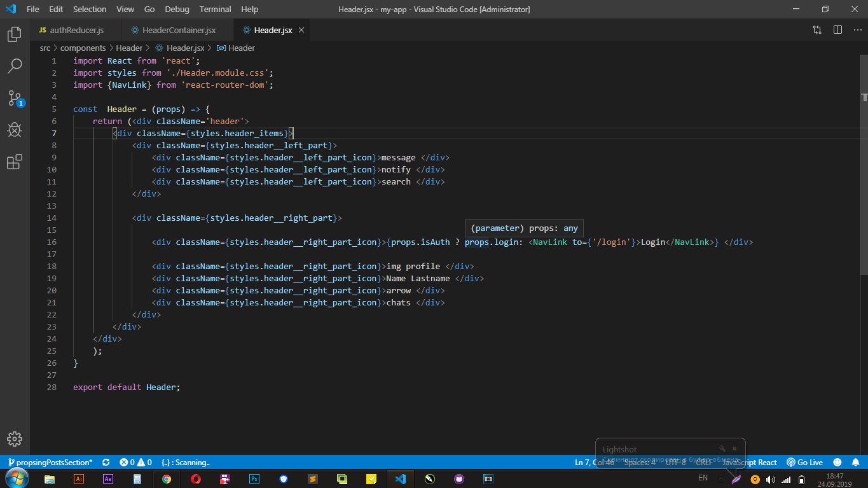
Task: Open the Extensions view
Action: coord(14,163)
